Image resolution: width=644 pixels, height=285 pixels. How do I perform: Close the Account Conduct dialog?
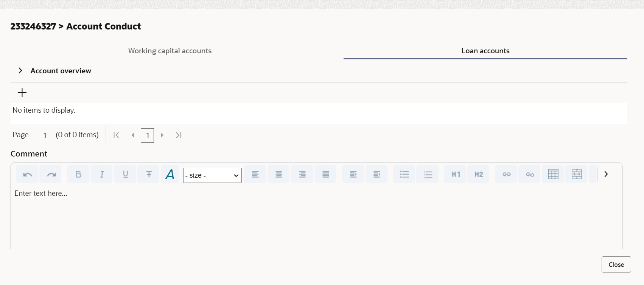(x=616, y=265)
